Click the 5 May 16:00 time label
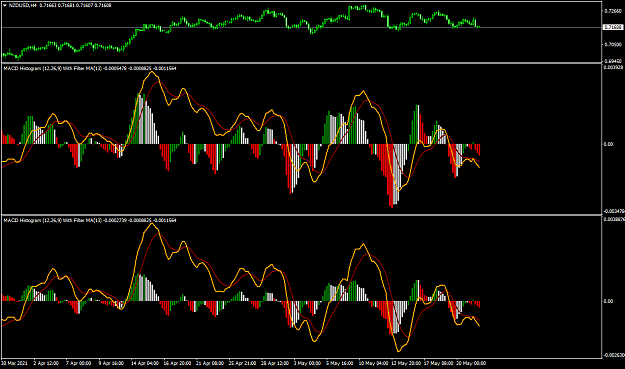Image resolution: width=625 pixels, height=369 pixels. (x=340, y=363)
